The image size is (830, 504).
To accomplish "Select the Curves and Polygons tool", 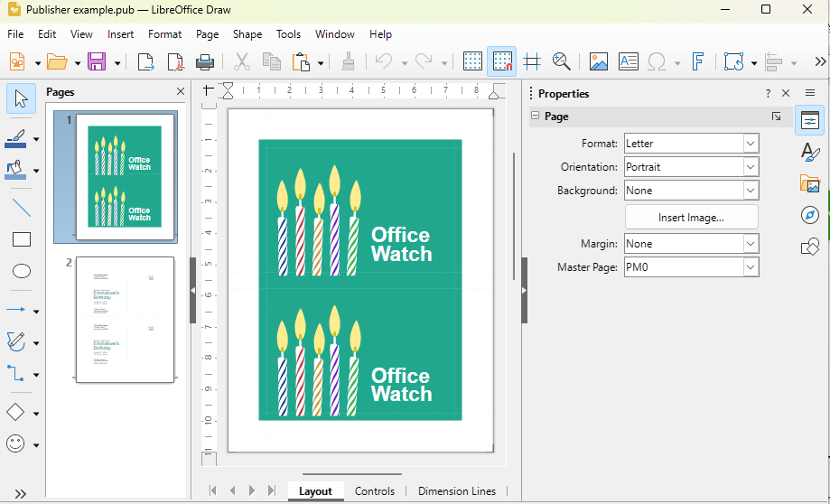I will tap(16, 342).
